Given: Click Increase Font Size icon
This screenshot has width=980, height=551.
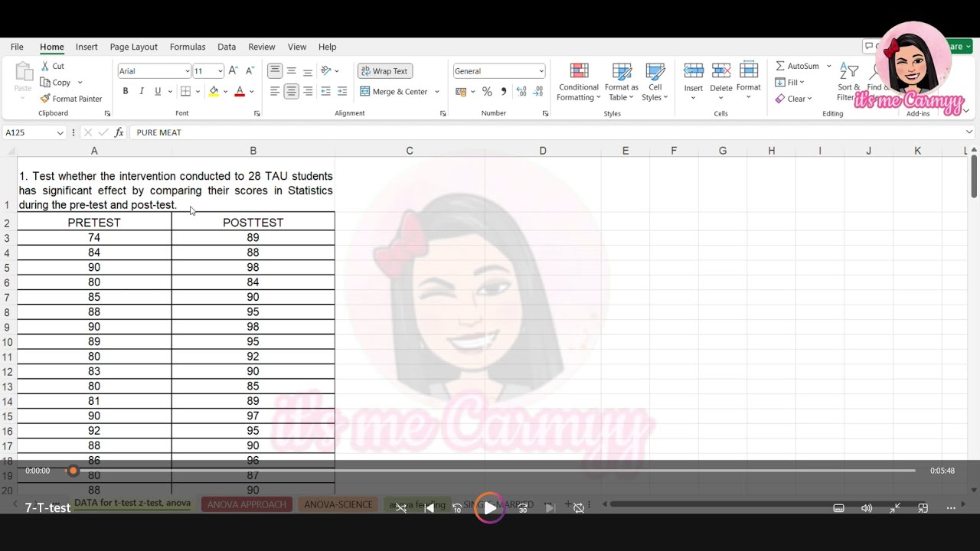Looking at the screenshot, I should pos(234,71).
